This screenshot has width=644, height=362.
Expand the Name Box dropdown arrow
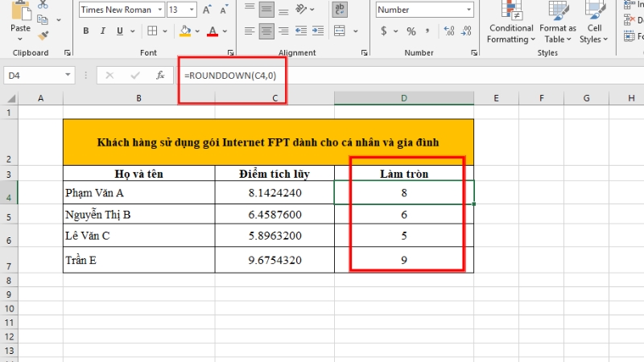(x=68, y=75)
